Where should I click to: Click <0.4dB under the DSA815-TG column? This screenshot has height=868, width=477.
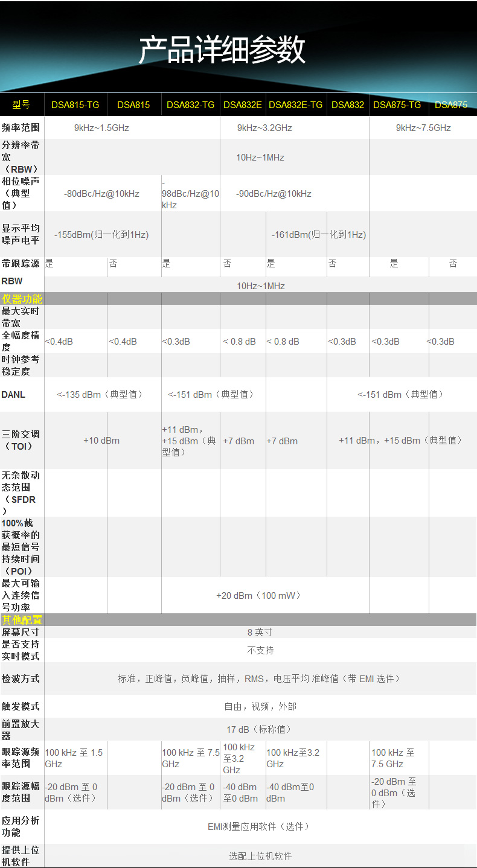(x=59, y=342)
